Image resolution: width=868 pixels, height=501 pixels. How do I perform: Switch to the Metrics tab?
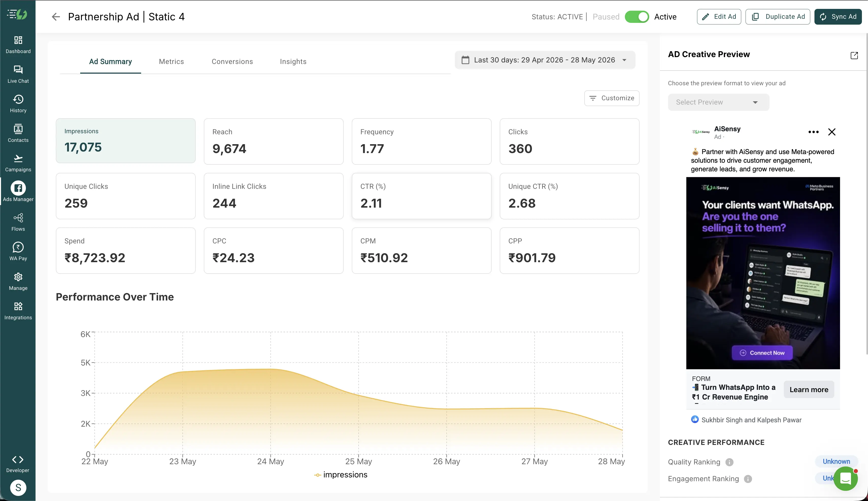click(x=171, y=62)
